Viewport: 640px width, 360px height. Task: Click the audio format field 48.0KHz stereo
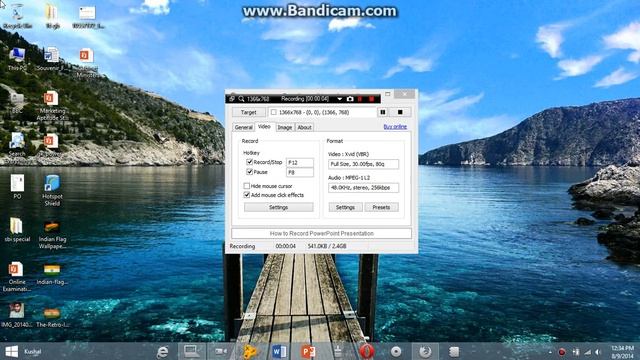click(x=363, y=188)
